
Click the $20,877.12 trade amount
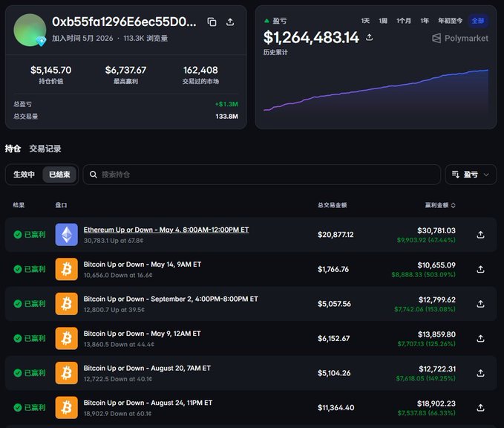click(336, 235)
